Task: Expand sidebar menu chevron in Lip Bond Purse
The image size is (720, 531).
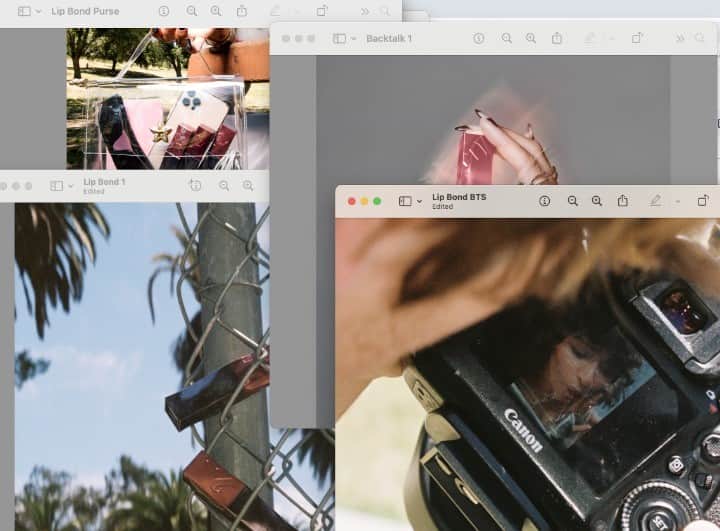Action: (x=39, y=11)
